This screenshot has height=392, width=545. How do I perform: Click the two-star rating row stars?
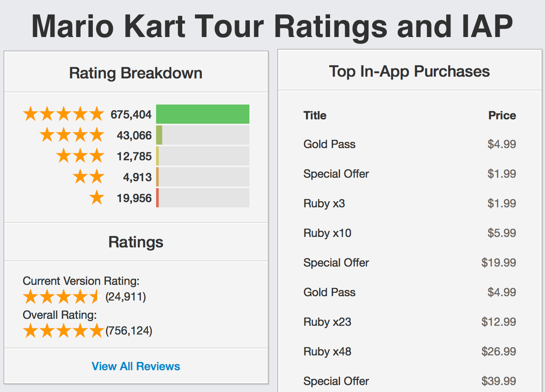(89, 177)
